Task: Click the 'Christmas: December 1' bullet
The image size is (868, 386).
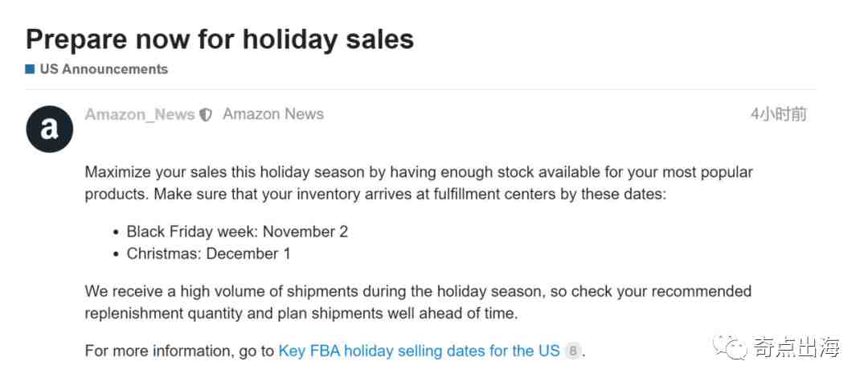Action: [208, 254]
